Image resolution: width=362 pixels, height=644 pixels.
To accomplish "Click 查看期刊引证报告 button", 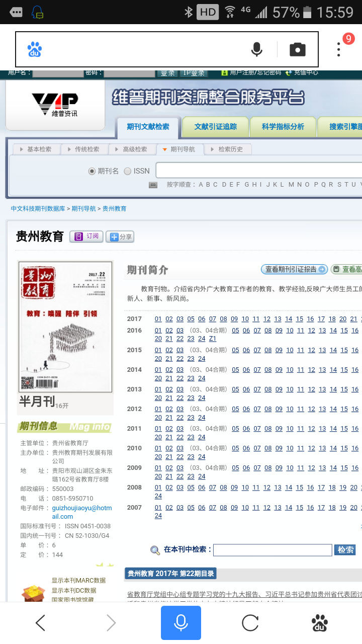I will (x=294, y=269).
